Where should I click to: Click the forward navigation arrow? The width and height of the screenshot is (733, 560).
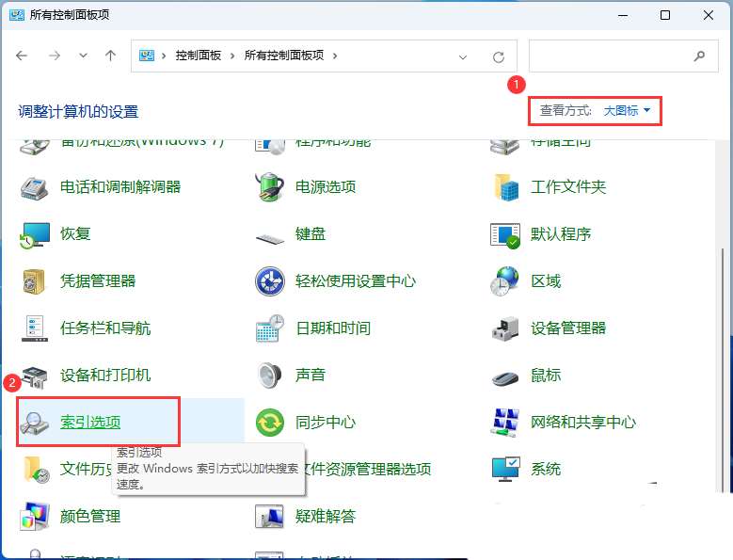(x=55, y=56)
